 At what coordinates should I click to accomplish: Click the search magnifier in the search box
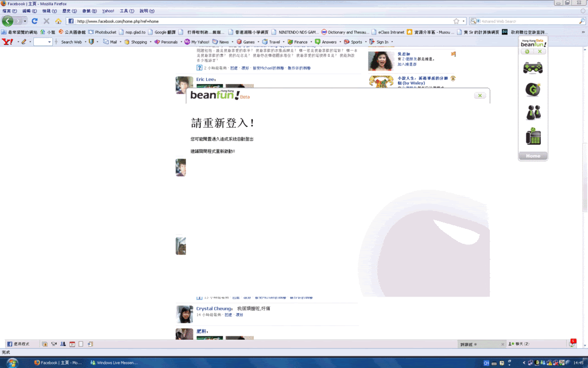click(582, 21)
